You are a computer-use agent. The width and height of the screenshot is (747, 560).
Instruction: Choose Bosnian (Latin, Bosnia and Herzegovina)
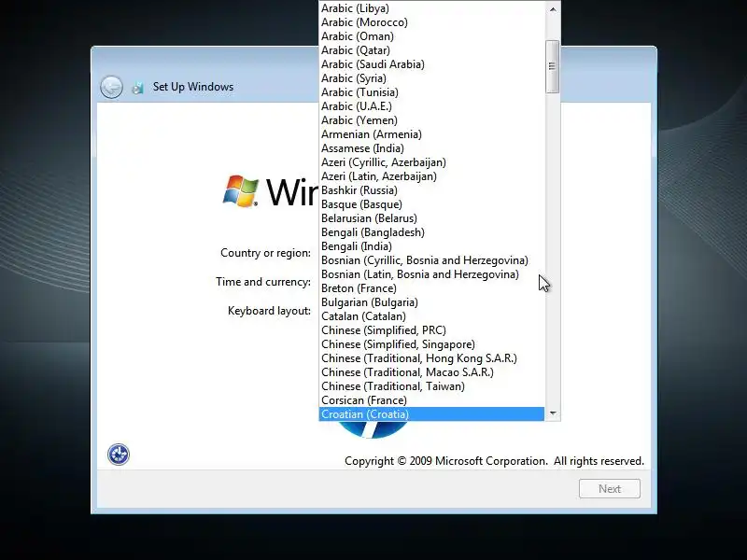[431, 274]
